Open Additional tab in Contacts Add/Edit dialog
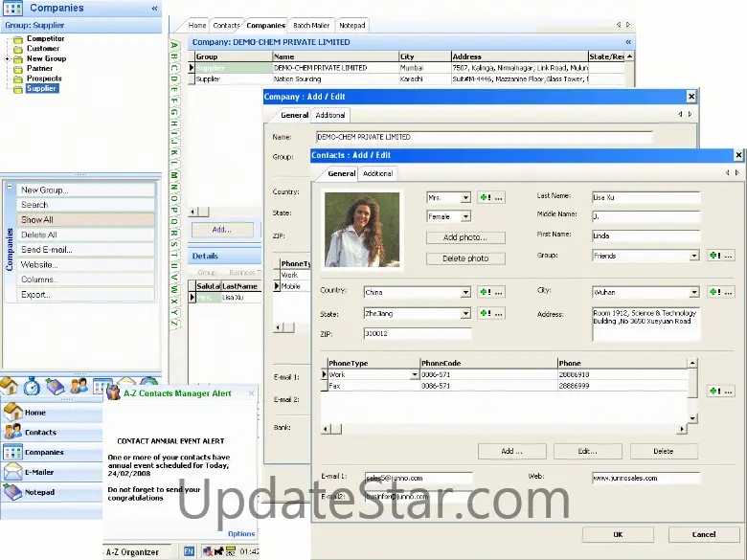The image size is (747, 560). pyautogui.click(x=377, y=174)
